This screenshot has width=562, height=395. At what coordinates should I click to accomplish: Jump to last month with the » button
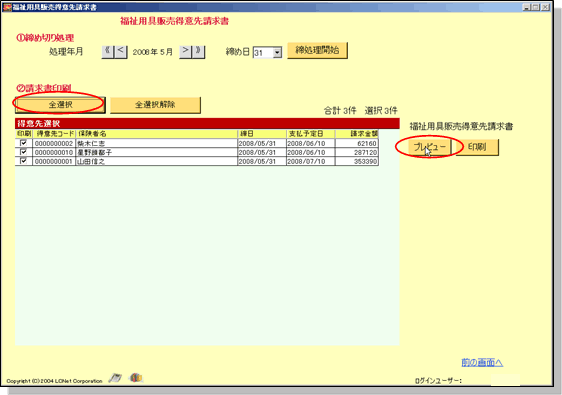(x=198, y=52)
